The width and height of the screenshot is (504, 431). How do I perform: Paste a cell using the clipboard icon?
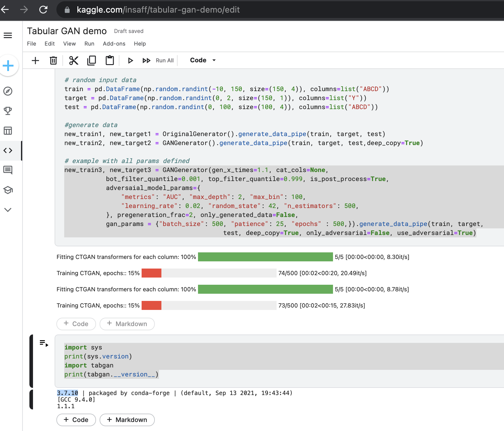pos(109,60)
